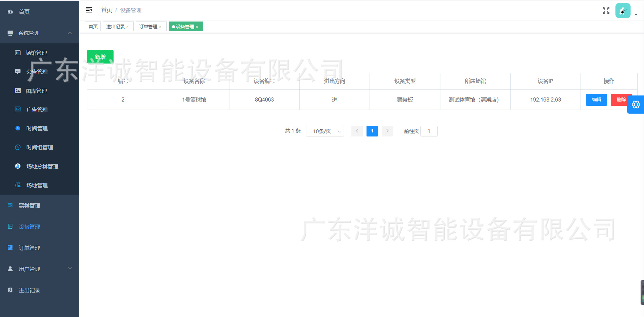Enter fullscreen with the expand icon

point(606,10)
